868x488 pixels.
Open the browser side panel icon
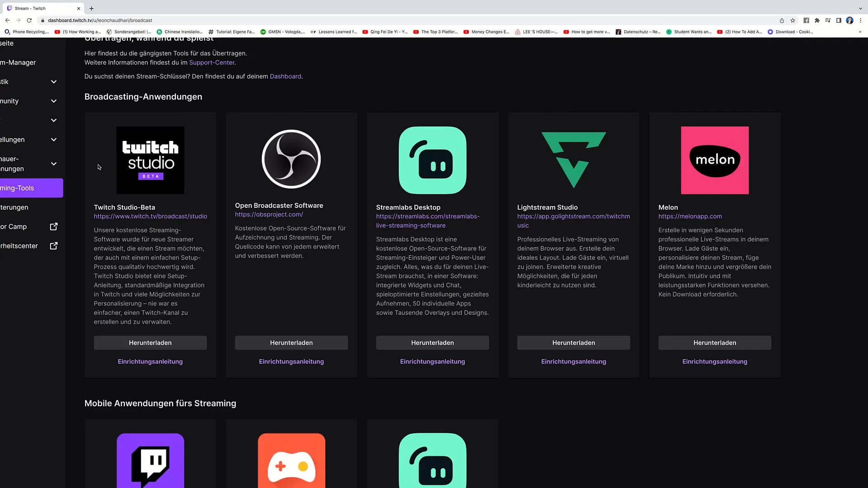(839, 20)
